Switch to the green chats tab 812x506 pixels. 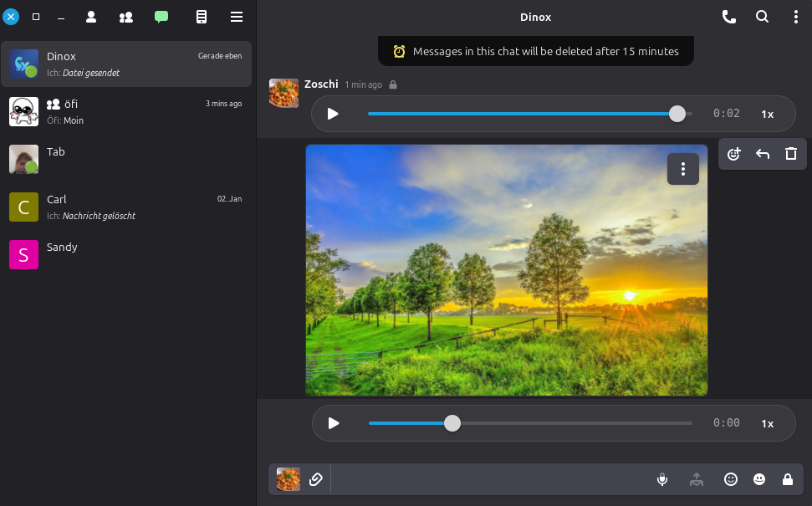click(161, 17)
